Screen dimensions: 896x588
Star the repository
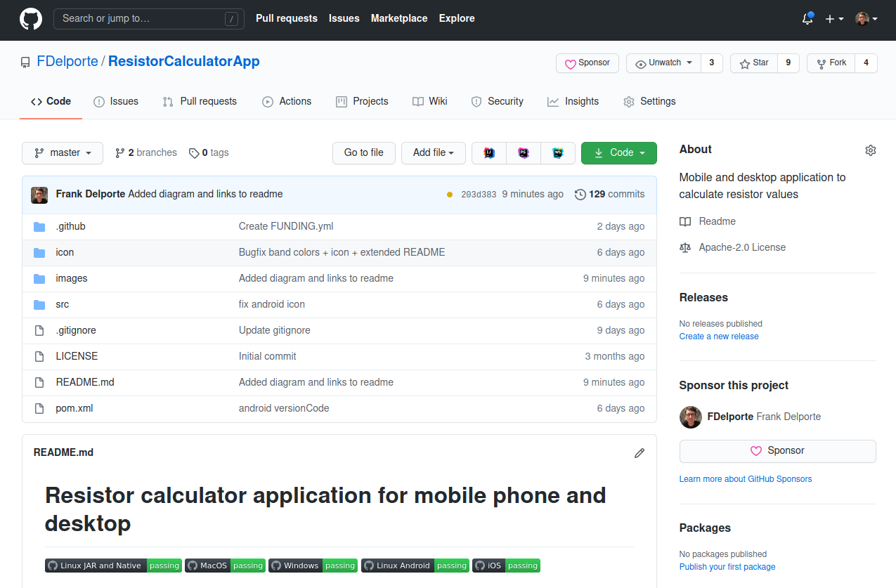753,63
